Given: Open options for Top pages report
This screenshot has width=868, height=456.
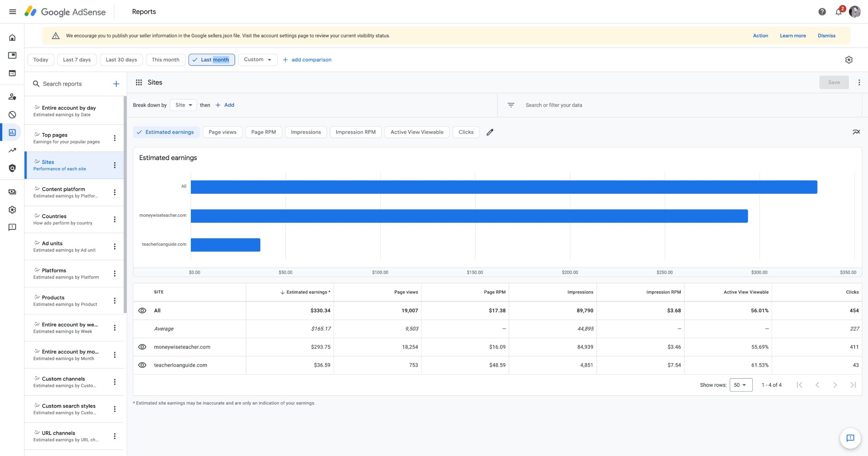Looking at the screenshot, I should click(115, 138).
